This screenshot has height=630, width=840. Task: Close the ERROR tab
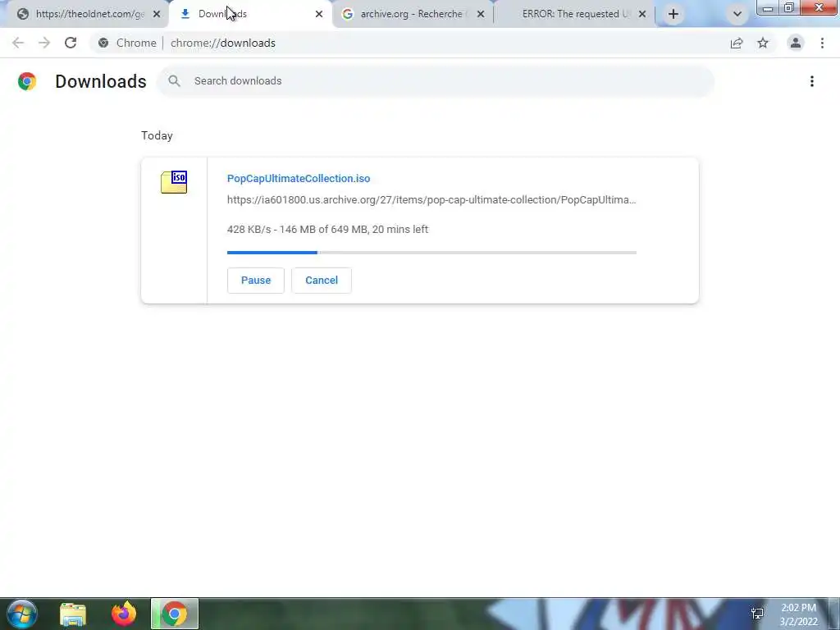point(642,14)
